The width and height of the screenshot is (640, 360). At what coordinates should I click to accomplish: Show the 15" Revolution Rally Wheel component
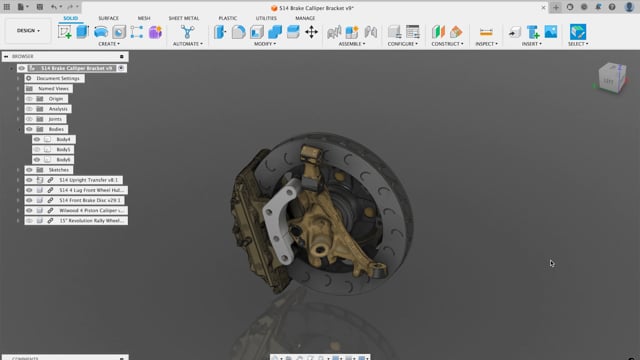point(29,221)
